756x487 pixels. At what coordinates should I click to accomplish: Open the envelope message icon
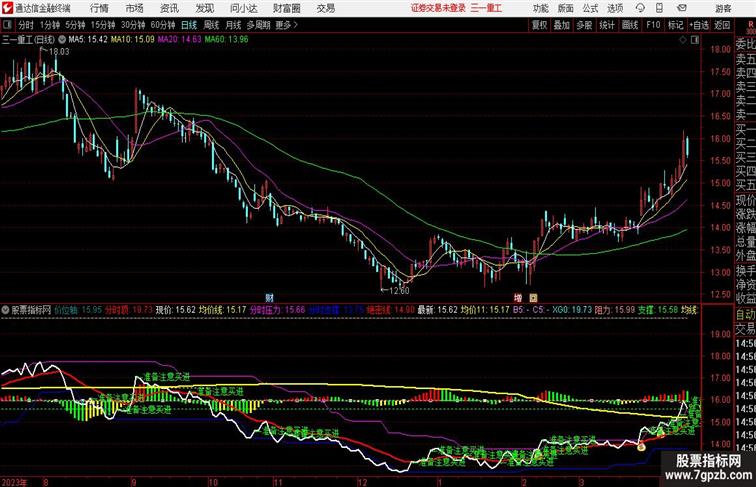pos(682,8)
